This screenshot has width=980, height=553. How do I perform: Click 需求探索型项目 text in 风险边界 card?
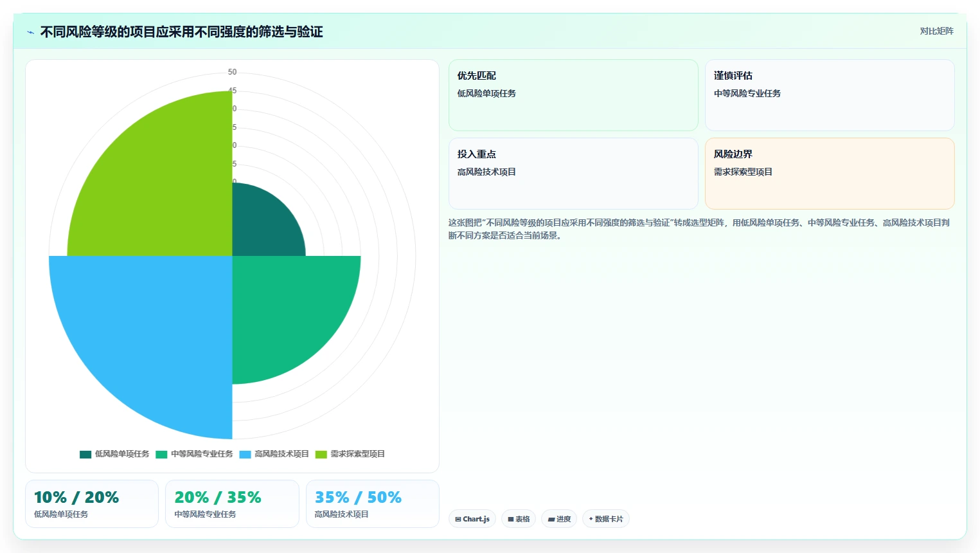point(743,172)
